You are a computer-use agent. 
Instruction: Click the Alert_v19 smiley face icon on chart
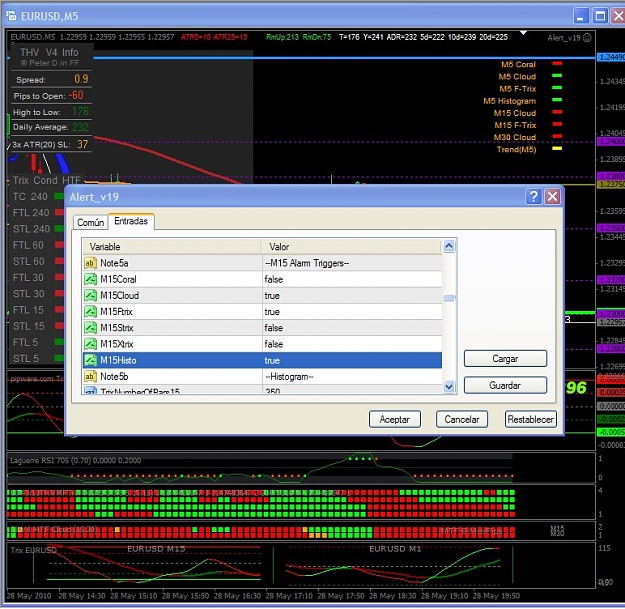tap(587, 38)
